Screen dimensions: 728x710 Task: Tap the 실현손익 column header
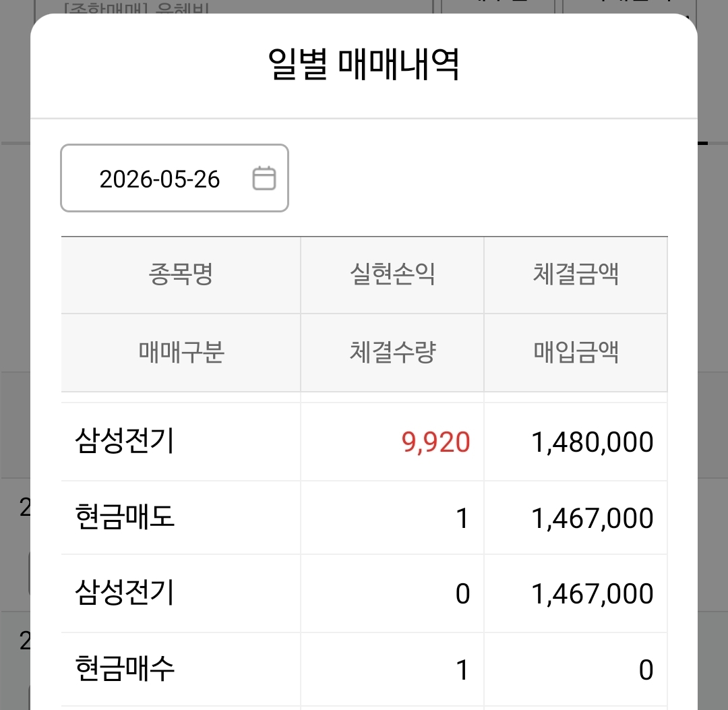click(x=392, y=274)
